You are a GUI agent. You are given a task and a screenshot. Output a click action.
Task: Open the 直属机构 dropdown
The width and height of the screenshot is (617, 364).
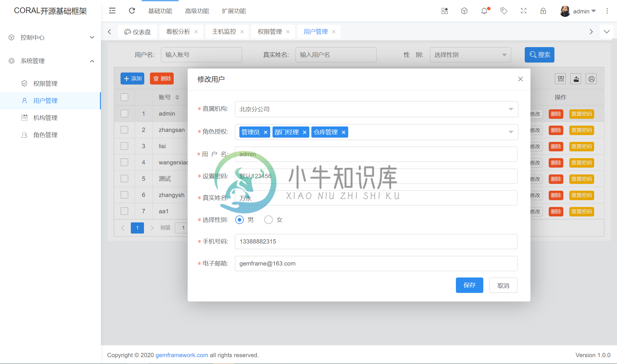pos(376,109)
